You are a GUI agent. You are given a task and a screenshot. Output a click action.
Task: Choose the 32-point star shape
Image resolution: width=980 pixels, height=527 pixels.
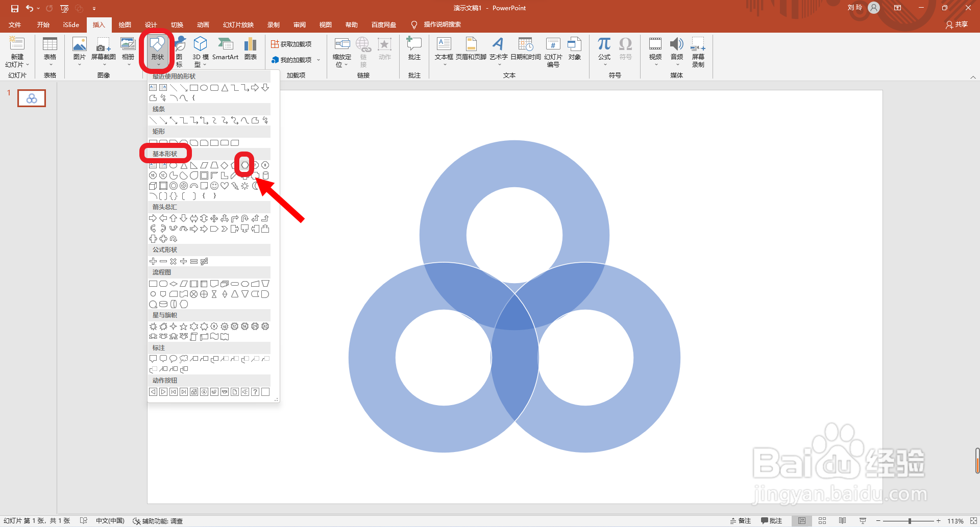265,327
